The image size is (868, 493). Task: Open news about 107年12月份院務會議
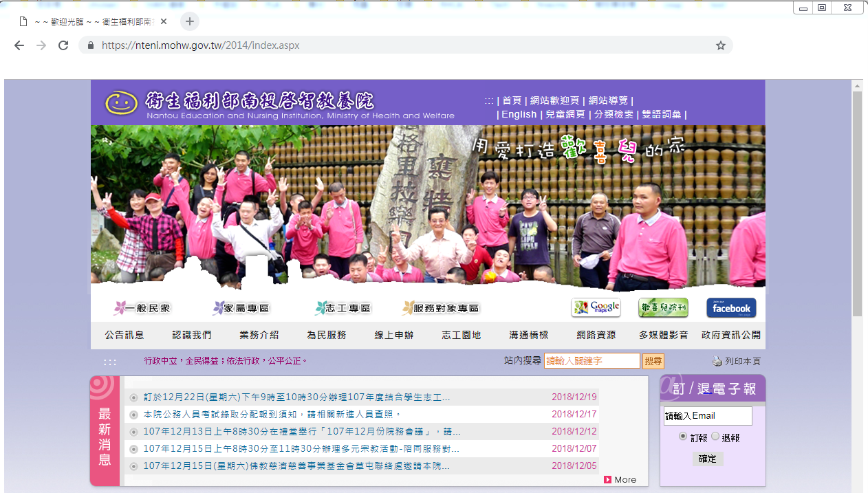302,432
